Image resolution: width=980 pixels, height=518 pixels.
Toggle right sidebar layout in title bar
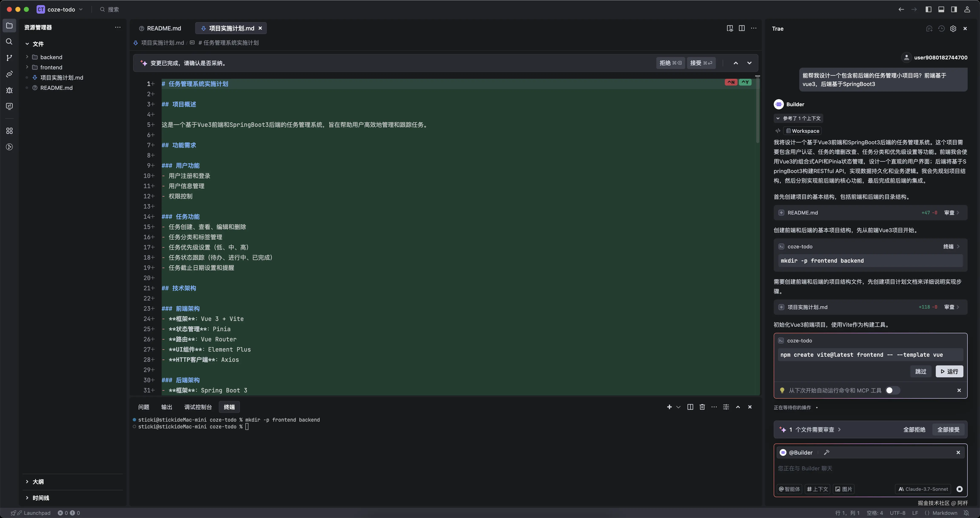pos(954,10)
